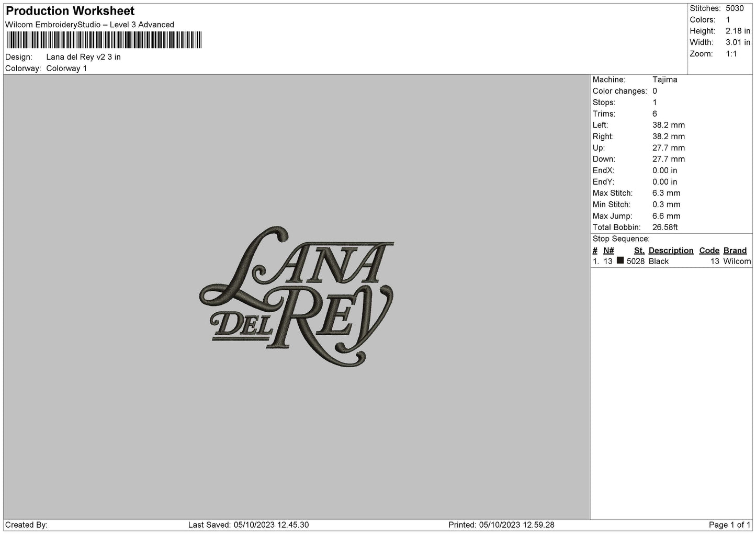
Task: Select design name Lana del Rey v2 3 in
Action: tap(83, 57)
